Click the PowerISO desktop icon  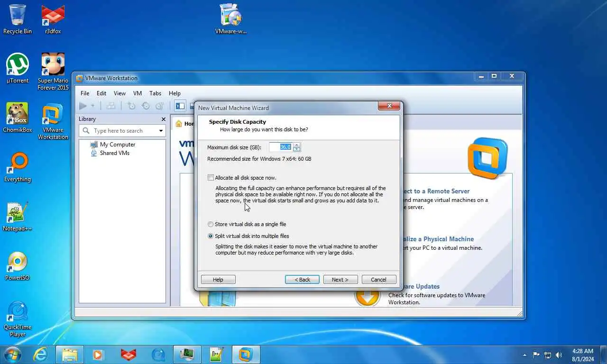(x=18, y=265)
